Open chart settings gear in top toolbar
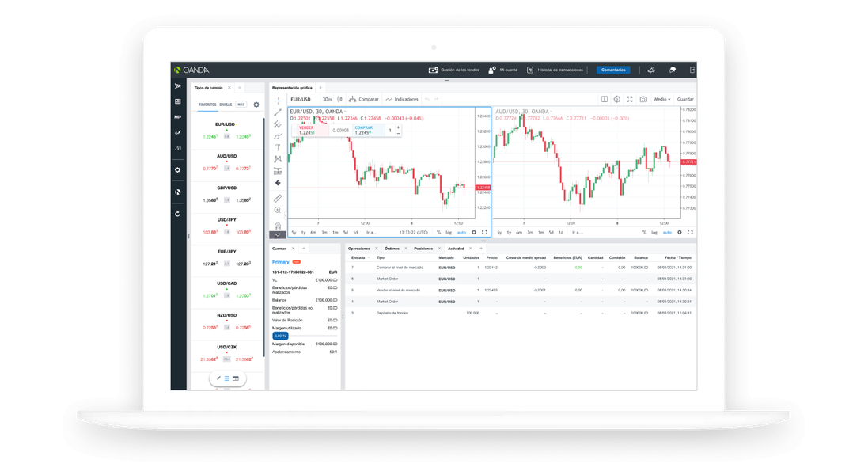Image resolution: width=868 pixels, height=475 pixels. [617, 99]
